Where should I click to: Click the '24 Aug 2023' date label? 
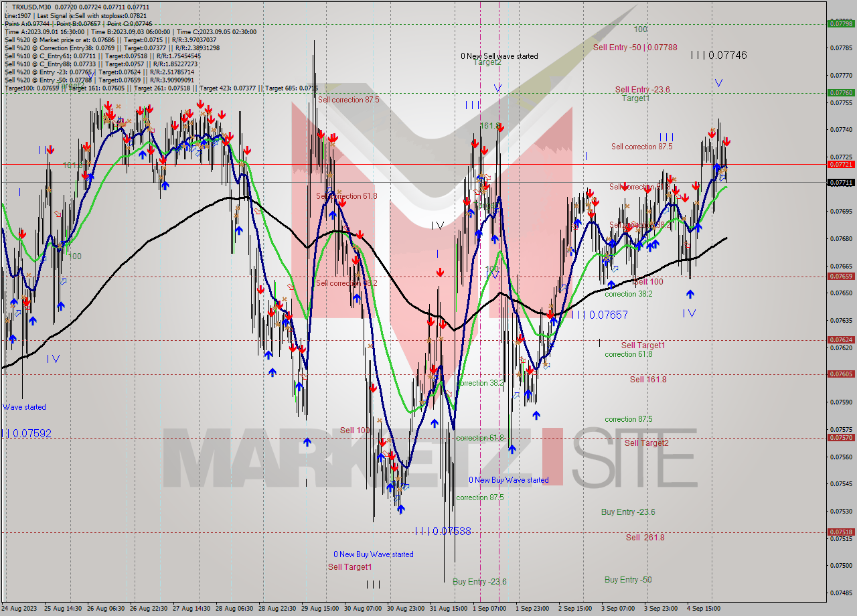[19, 609]
